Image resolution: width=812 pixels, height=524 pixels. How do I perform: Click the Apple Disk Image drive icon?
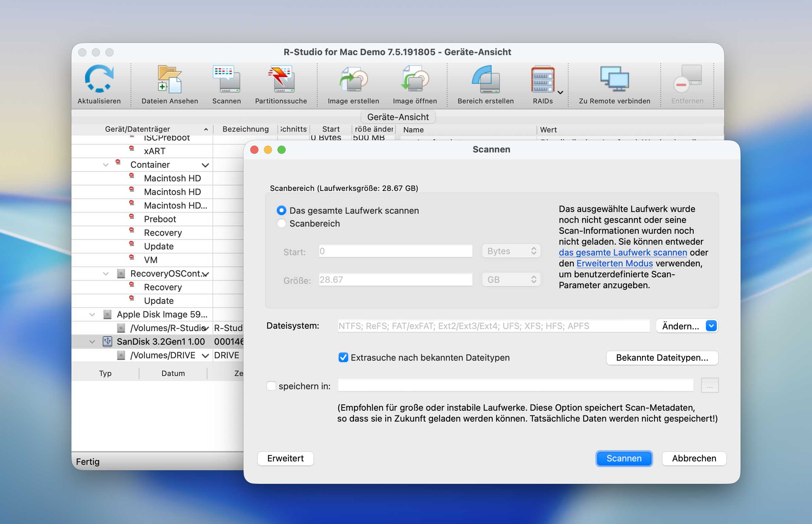[x=107, y=314]
